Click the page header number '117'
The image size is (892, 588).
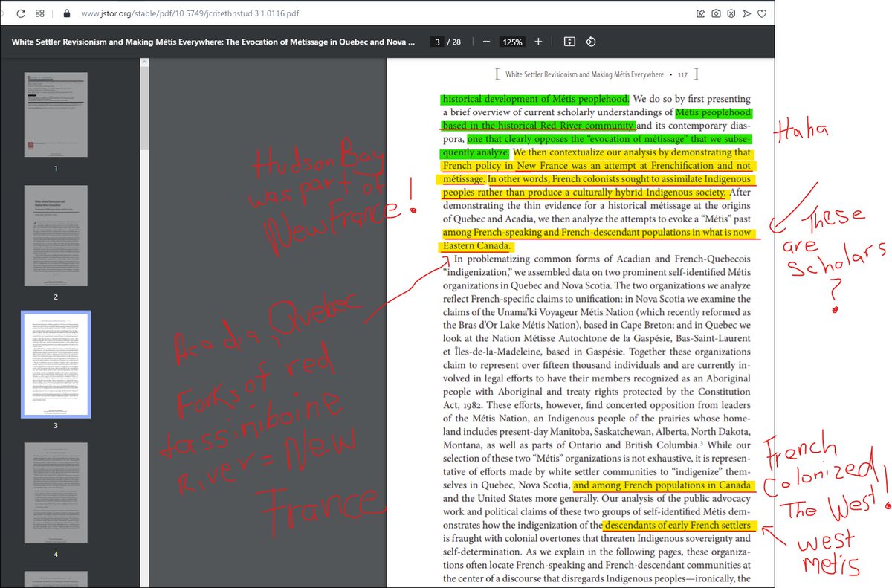pyautogui.click(x=682, y=74)
